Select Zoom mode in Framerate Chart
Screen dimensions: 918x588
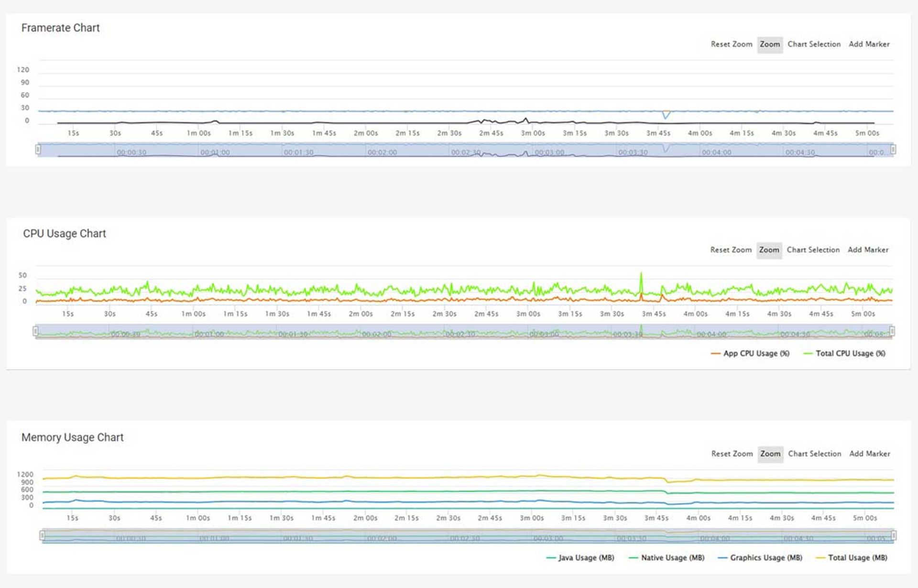tap(770, 44)
